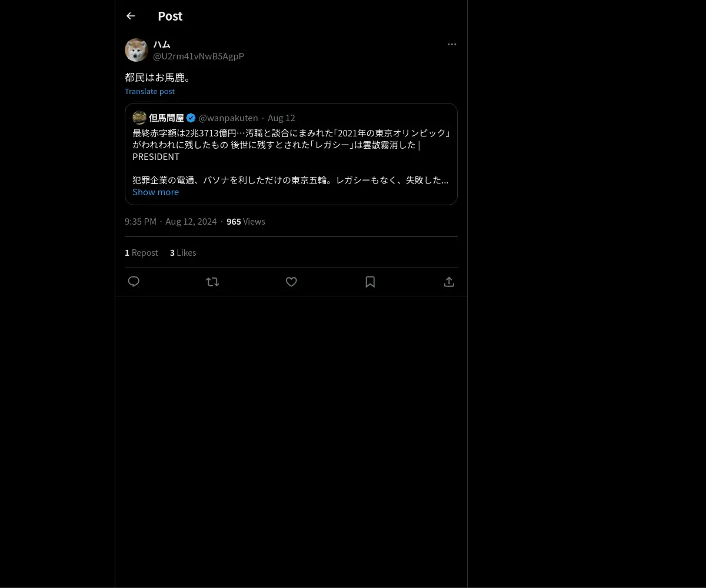Open the 但馬問屋 quoted author name
The image size is (706, 588).
(x=166, y=118)
